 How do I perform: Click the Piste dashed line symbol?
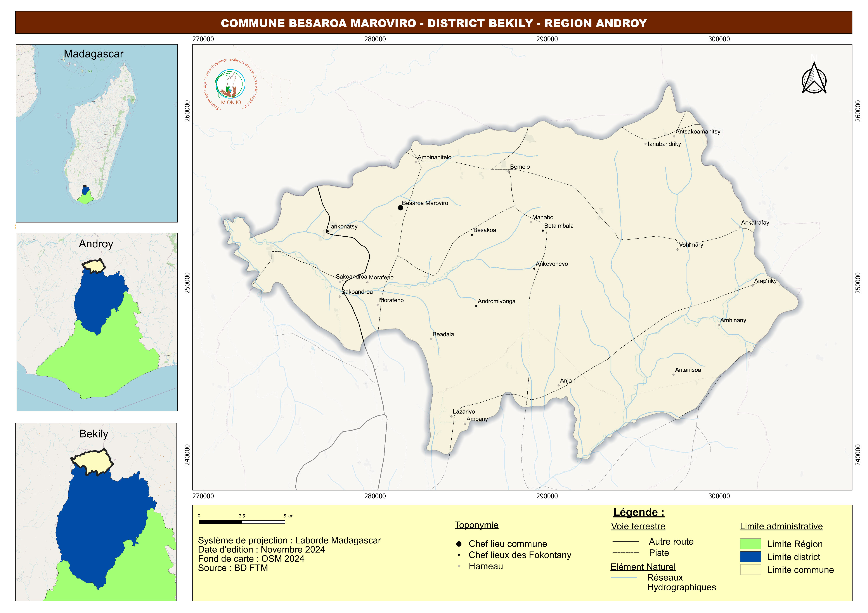625,552
